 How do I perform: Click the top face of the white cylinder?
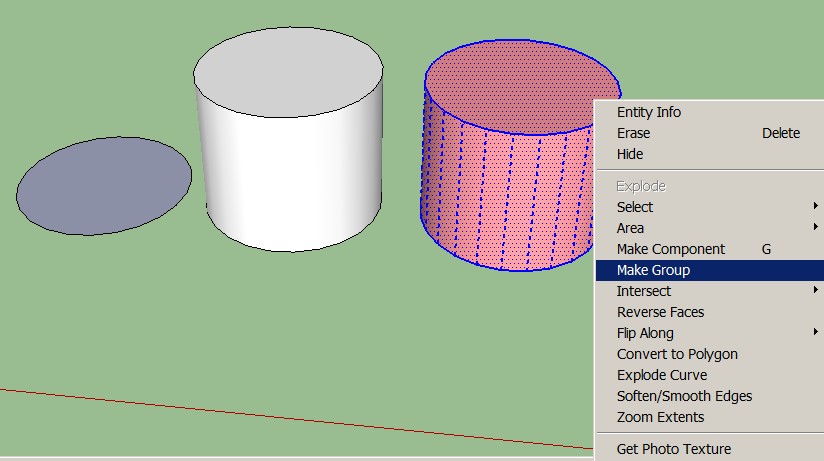[x=287, y=77]
